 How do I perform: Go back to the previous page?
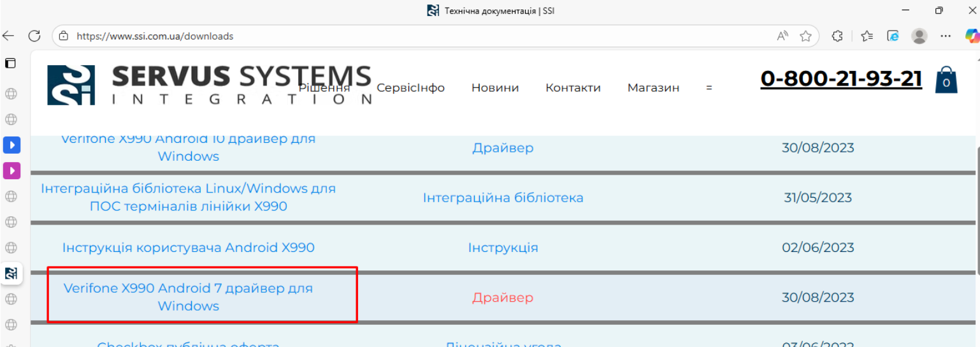coord(8,36)
